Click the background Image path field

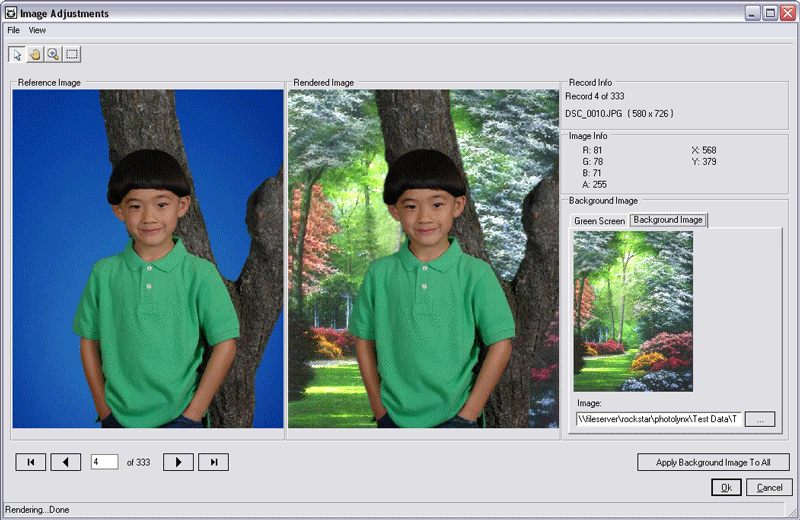click(x=659, y=419)
